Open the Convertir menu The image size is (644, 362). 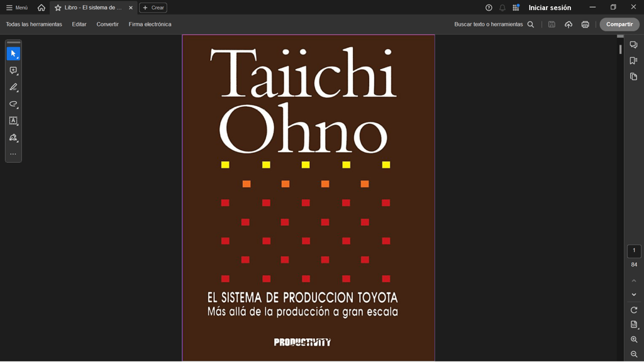tap(108, 25)
